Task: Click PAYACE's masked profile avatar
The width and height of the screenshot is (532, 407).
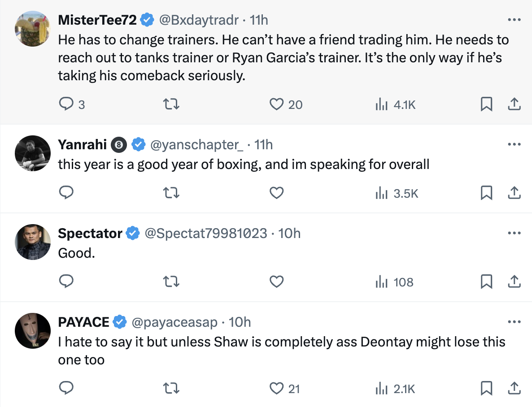Action: (x=33, y=330)
